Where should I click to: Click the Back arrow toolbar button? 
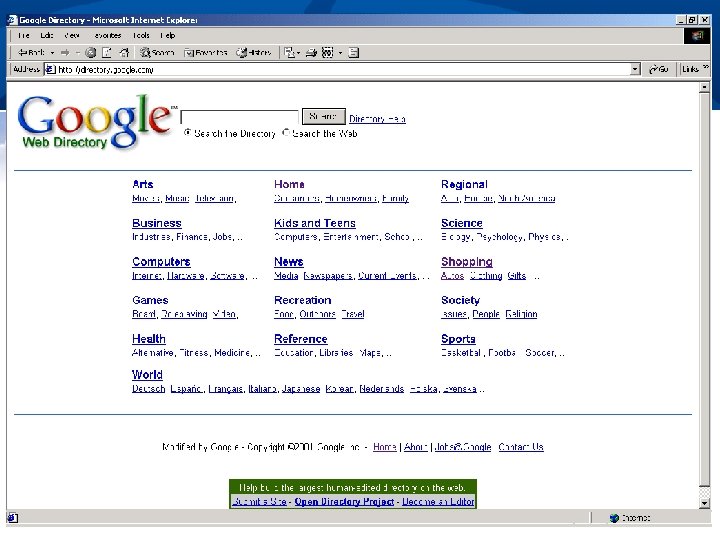point(31,52)
